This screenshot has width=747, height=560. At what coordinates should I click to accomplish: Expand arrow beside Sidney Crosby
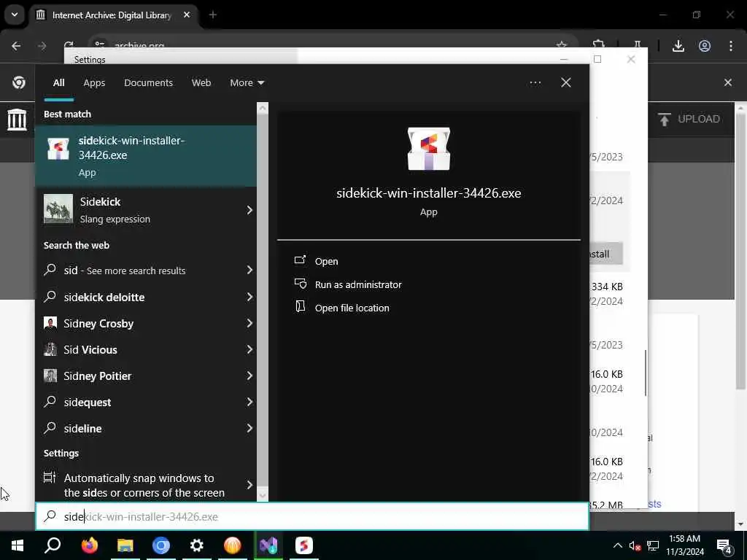tap(249, 323)
